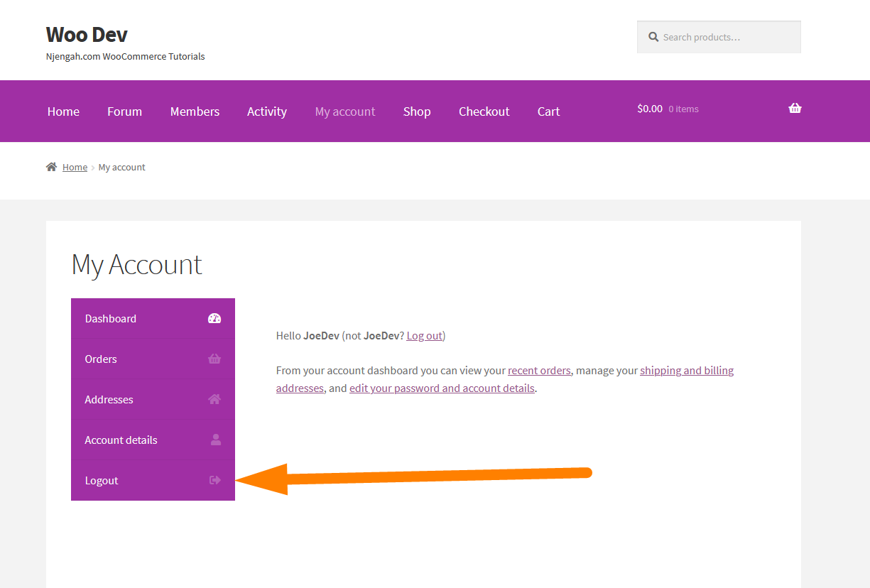Open the Home menu item

(63, 111)
